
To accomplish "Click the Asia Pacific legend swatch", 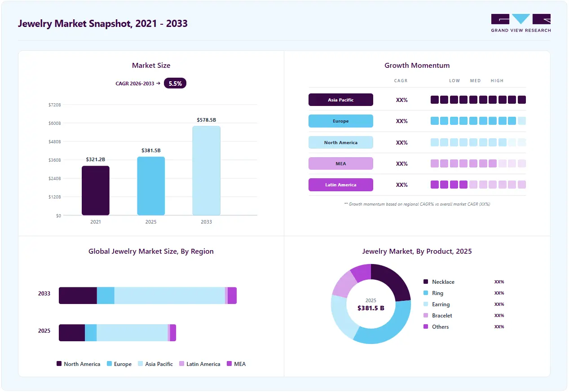I will click(x=141, y=364).
